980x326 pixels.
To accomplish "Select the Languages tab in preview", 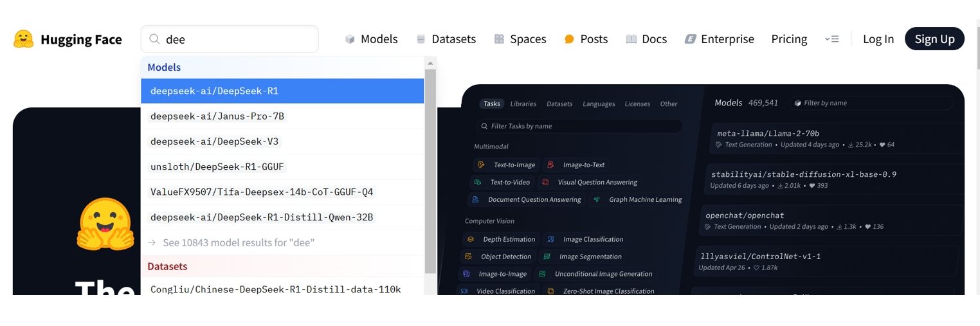I will point(599,104).
